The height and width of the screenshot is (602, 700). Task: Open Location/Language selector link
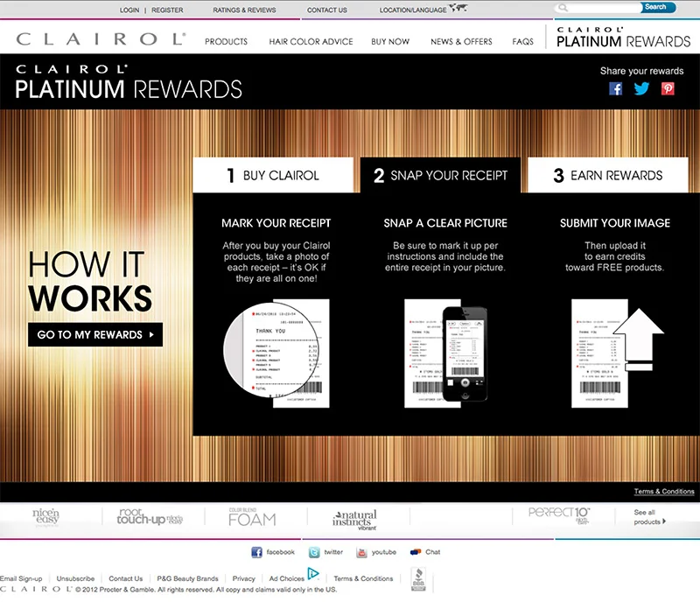click(x=412, y=10)
